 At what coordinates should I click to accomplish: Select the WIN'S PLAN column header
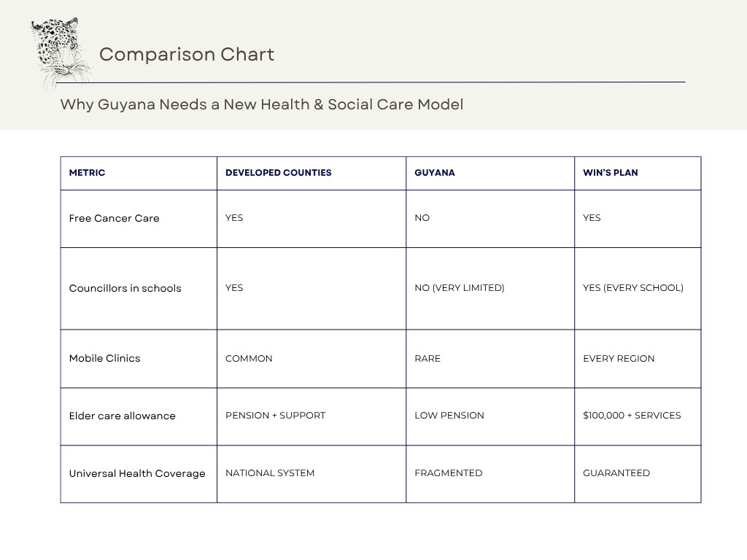[x=610, y=173]
